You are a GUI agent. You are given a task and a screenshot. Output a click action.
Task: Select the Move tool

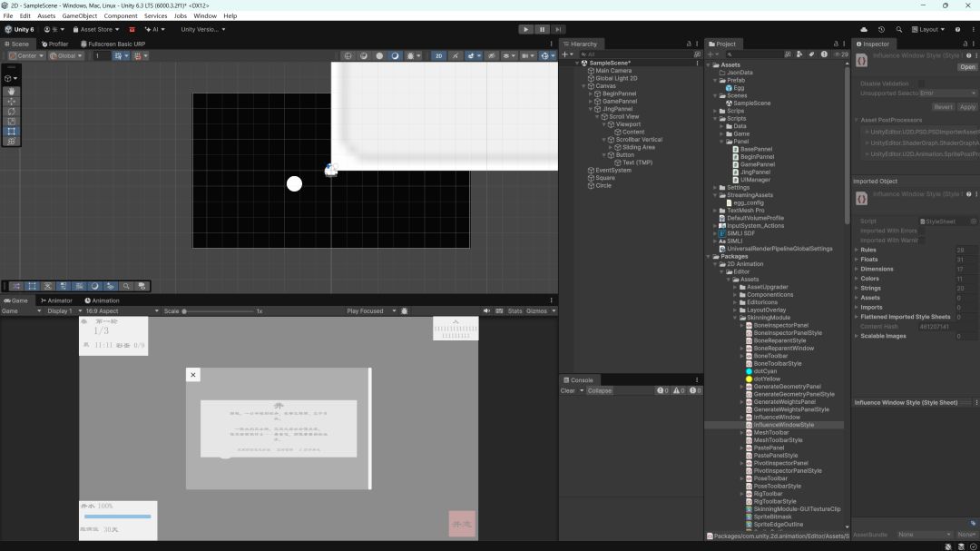pyautogui.click(x=11, y=102)
